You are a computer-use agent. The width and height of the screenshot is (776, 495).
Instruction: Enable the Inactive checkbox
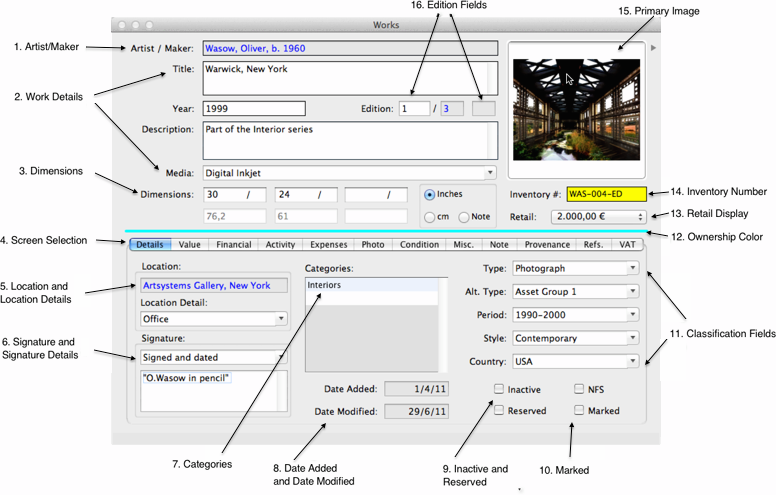pos(498,389)
